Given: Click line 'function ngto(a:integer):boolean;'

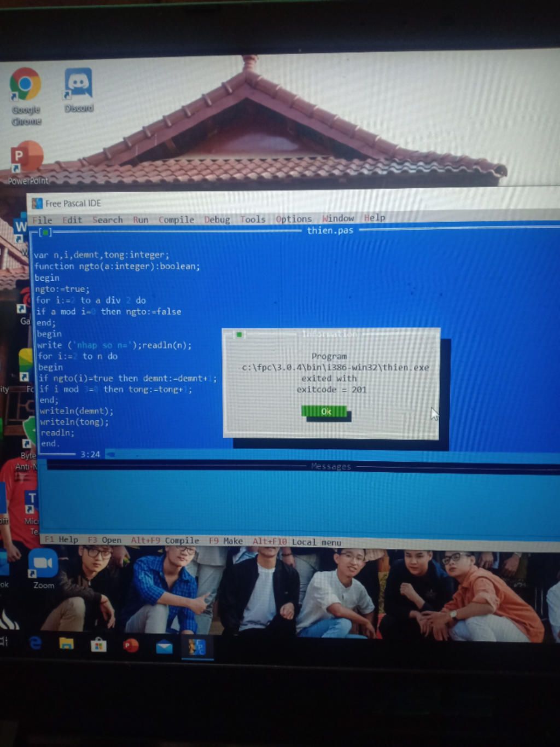Looking at the screenshot, I should (x=117, y=267).
